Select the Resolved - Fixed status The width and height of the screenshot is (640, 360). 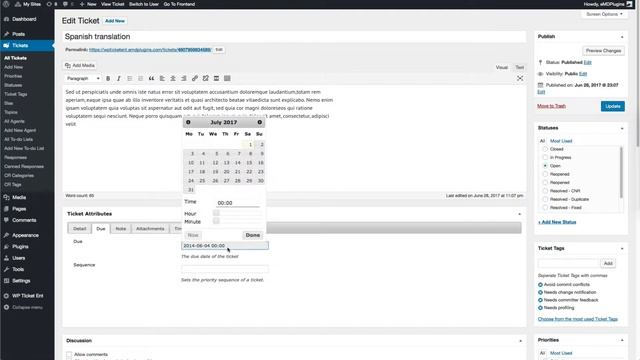tap(545, 207)
